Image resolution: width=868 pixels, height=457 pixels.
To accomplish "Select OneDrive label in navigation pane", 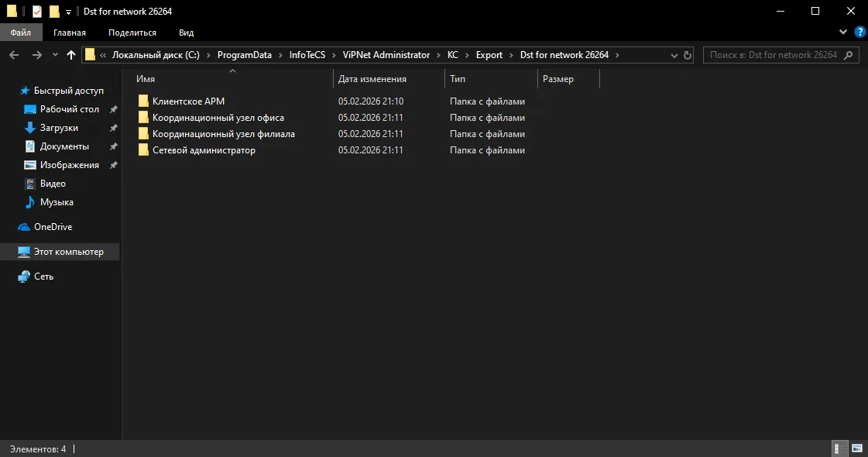I will tap(53, 226).
